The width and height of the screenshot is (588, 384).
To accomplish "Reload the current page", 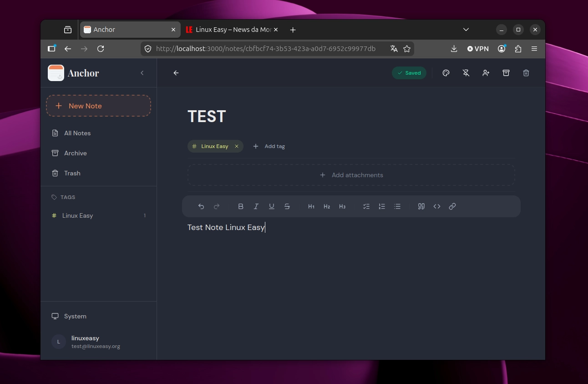I will point(101,49).
